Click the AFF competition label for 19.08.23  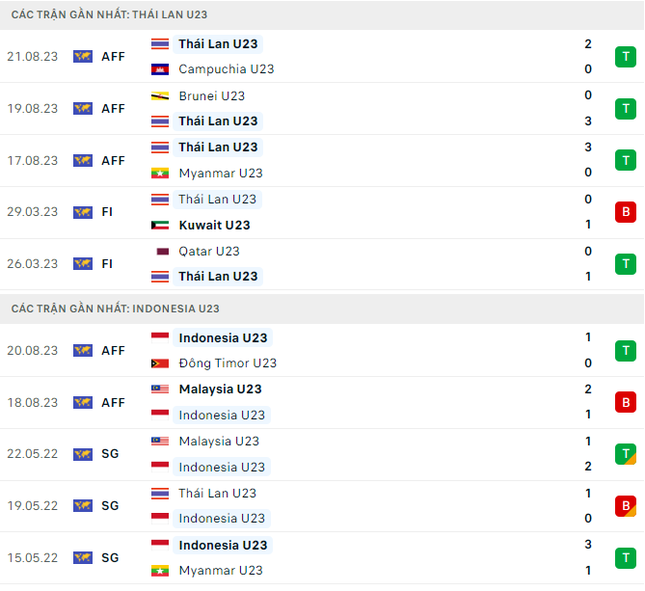tap(113, 109)
